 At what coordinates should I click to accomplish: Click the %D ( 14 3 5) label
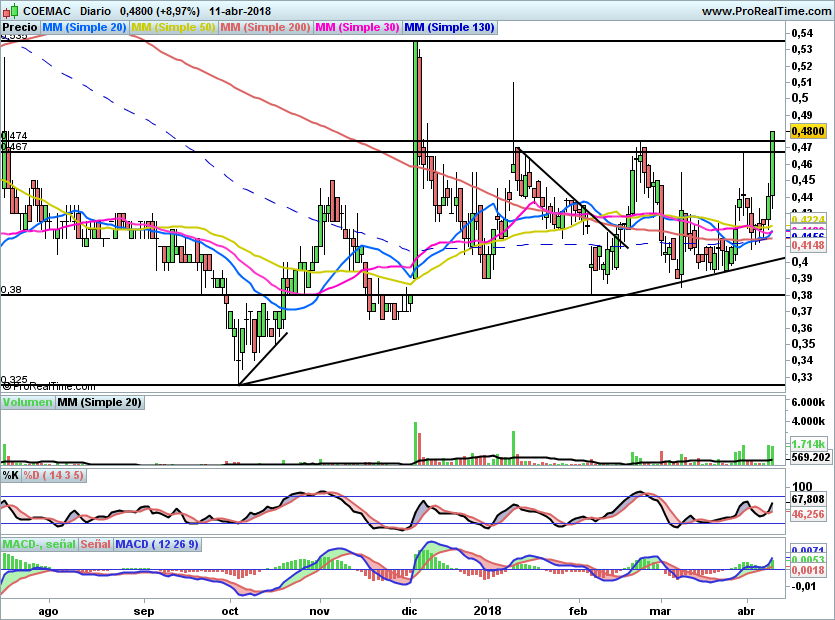[x=54, y=475]
